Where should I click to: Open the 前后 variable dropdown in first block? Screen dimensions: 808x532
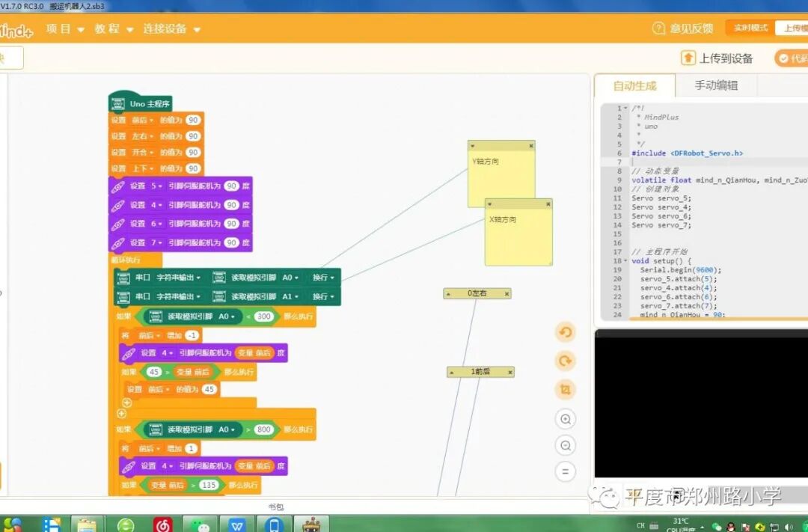point(142,120)
